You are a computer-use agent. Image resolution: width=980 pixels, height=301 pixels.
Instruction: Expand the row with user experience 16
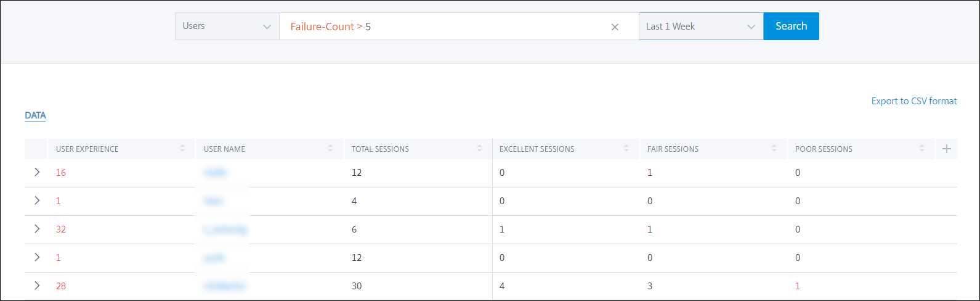tap(37, 172)
